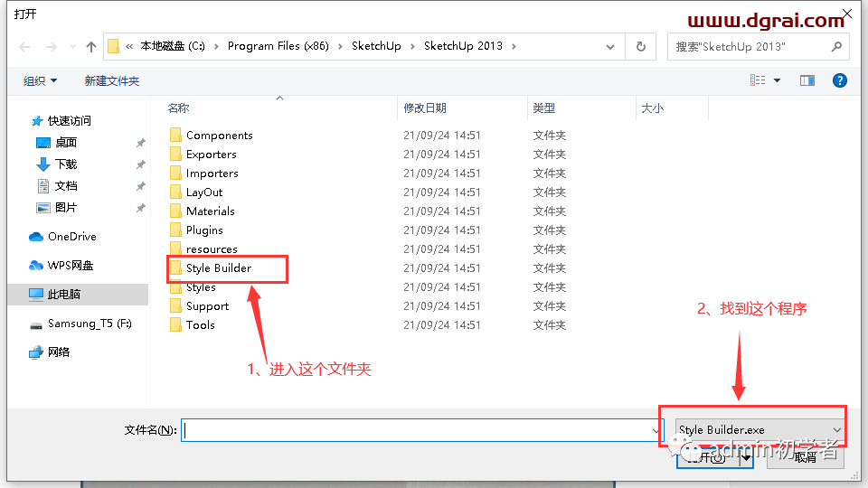Sort by 修改日期 column header
The image size is (868, 488).
[425, 108]
